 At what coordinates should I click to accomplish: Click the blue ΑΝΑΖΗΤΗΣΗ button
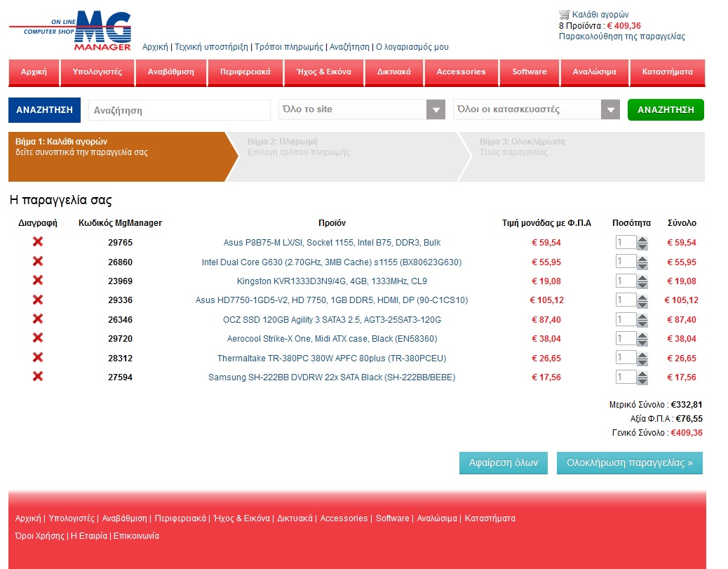(x=45, y=110)
